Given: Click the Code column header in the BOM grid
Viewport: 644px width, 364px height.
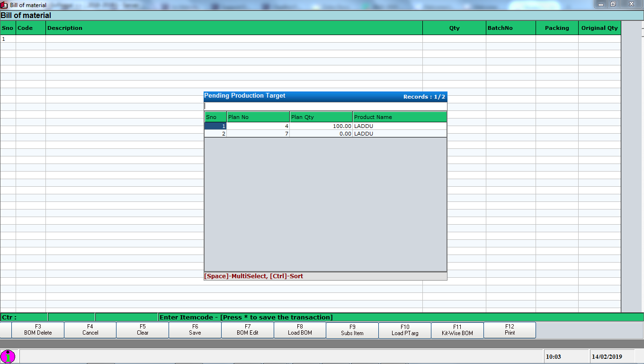Looking at the screenshot, I should (x=31, y=28).
